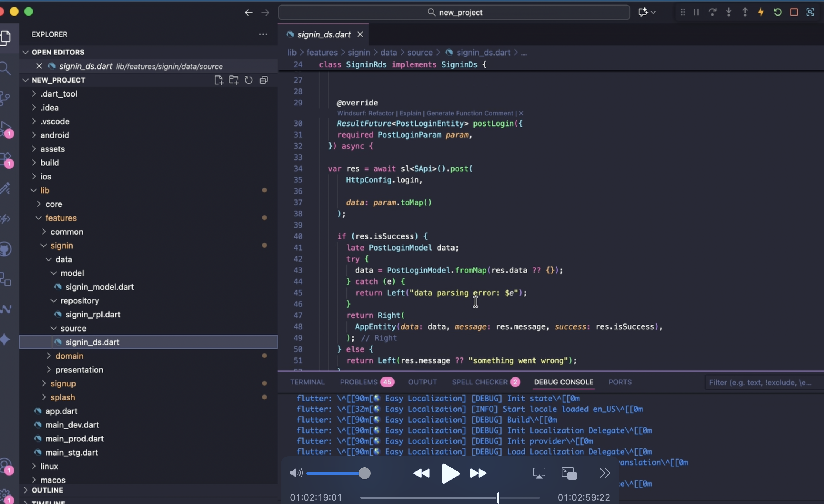
Task: Open the Search view in the sidebar
Action: (x=6, y=68)
